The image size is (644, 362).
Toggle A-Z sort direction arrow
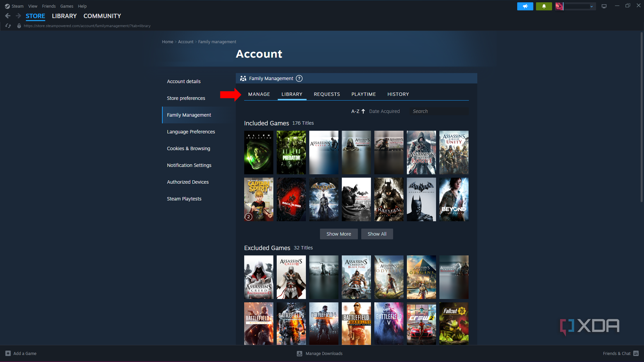point(363,111)
